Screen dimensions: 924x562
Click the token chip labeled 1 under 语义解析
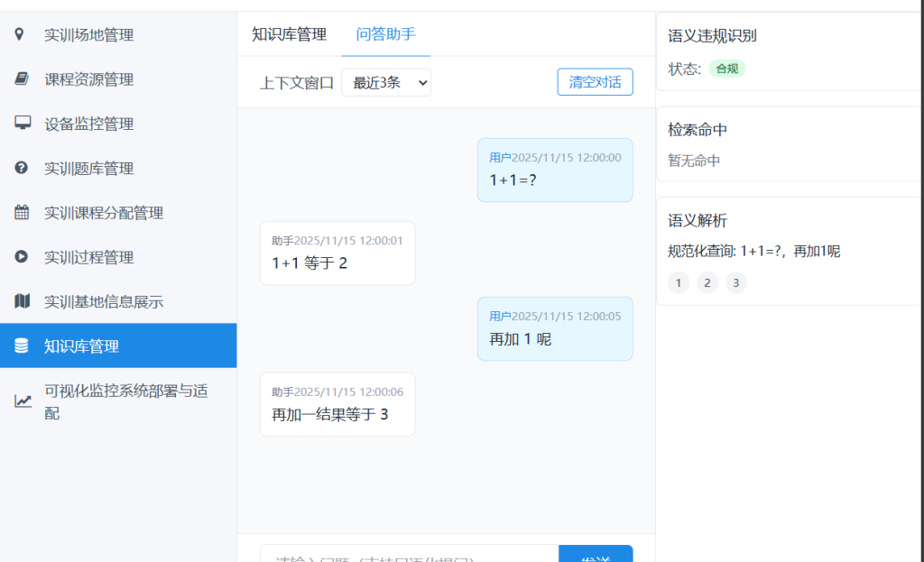pyautogui.click(x=679, y=283)
